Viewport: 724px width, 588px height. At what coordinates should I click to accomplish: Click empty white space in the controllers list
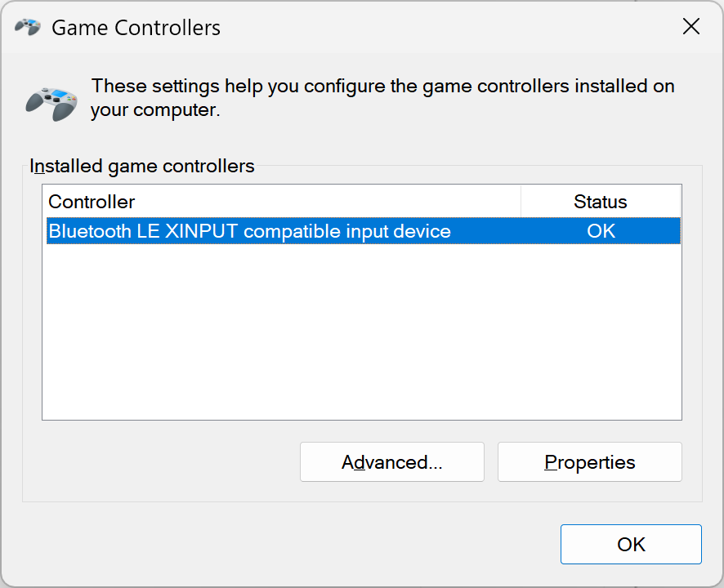(361, 332)
